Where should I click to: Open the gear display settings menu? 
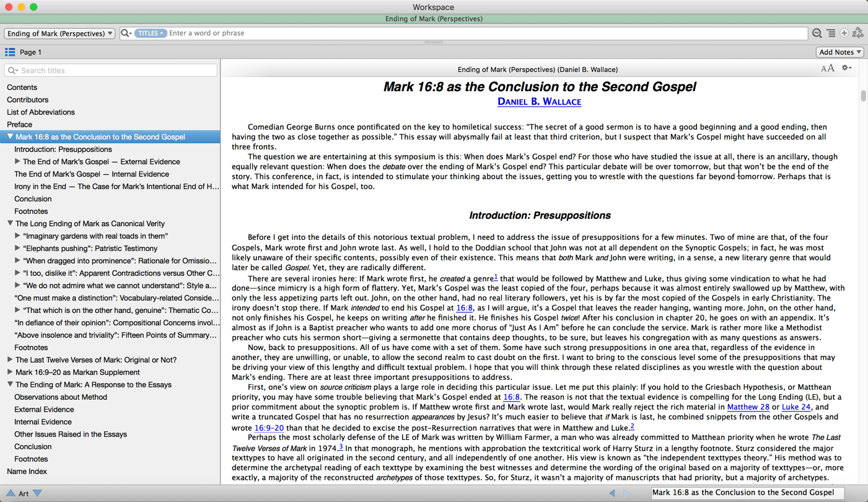(x=846, y=68)
